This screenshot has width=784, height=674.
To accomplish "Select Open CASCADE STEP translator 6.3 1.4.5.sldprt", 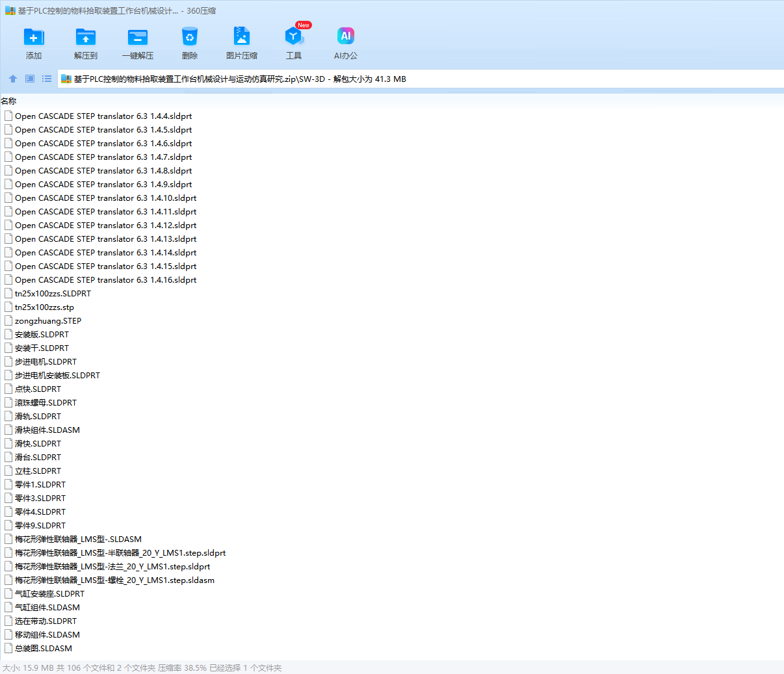I will click(x=103, y=129).
